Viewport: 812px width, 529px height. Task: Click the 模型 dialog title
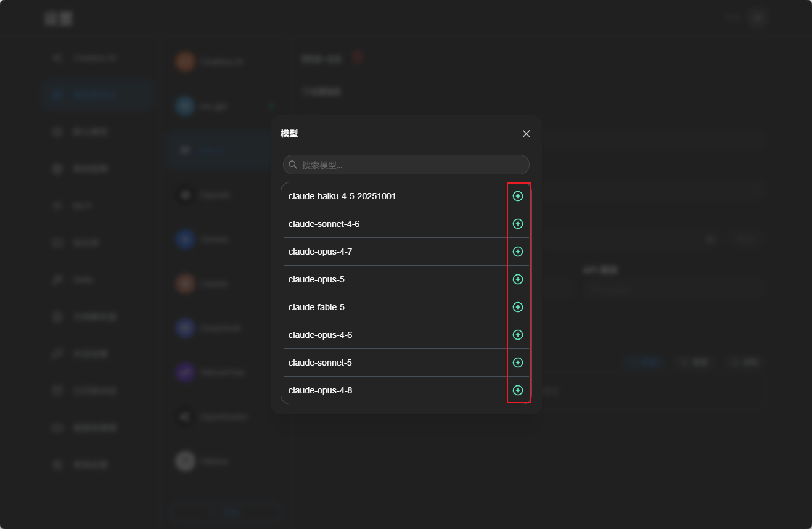click(289, 134)
